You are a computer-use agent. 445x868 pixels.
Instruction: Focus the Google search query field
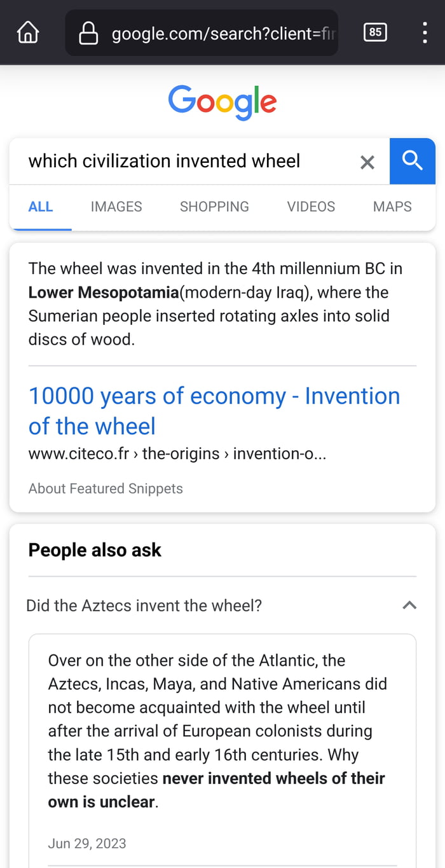pyautogui.click(x=184, y=161)
